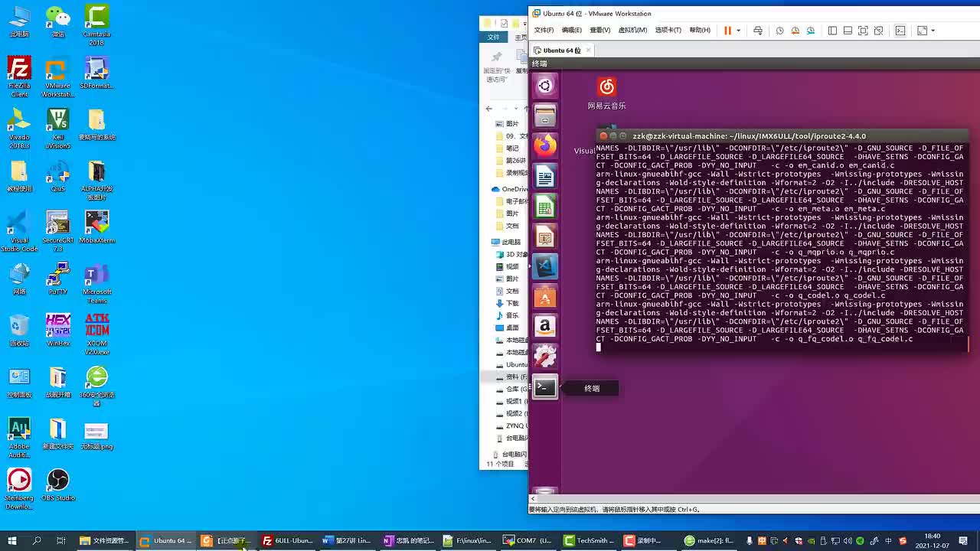Screen dimensions: 980x551
Task: Open the 查看(V) menu in VMware
Action: pyautogui.click(x=600, y=31)
